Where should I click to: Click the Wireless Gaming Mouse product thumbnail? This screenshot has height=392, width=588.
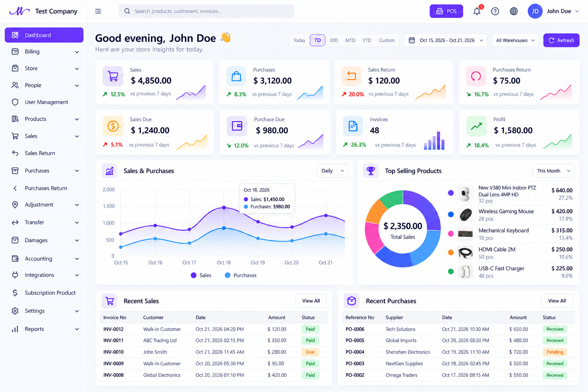tap(465, 214)
